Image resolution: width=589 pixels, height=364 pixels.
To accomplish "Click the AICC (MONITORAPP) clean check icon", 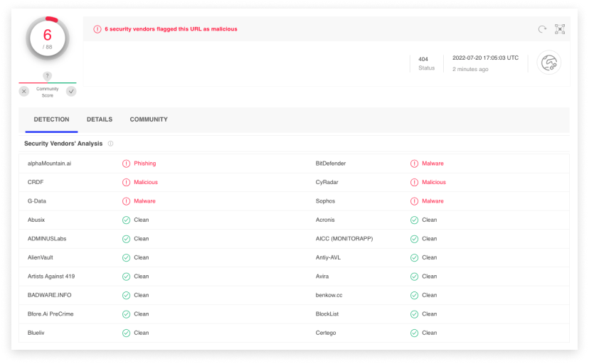I will click(x=414, y=239).
